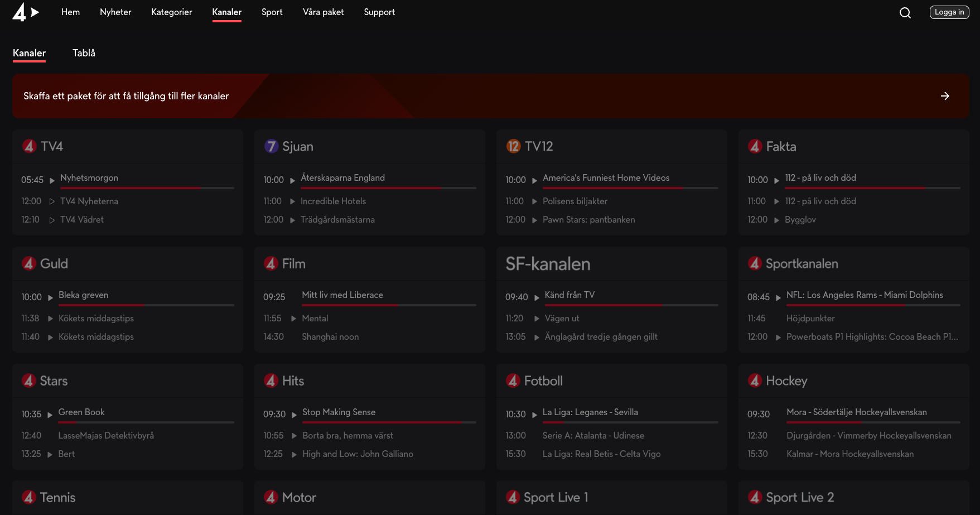Viewport: 980px width, 515px height.
Task: Switch to the Tablå tab
Action: 83,53
